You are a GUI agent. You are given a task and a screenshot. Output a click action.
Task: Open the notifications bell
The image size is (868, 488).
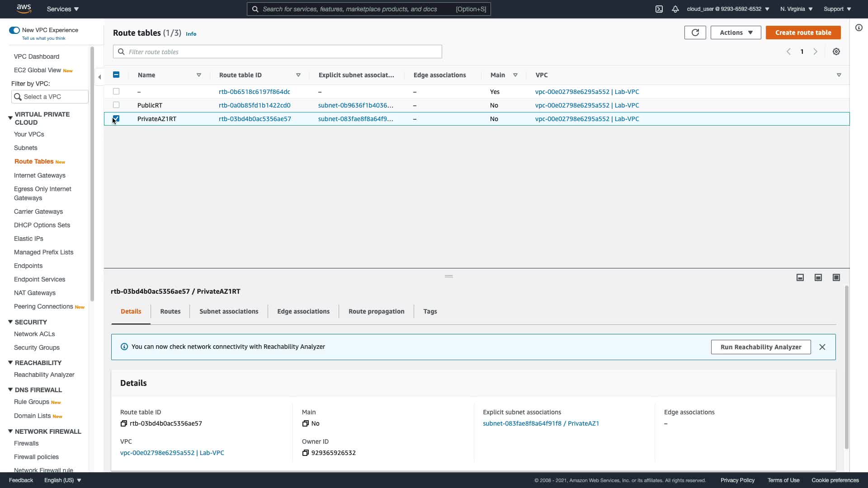coord(675,9)
